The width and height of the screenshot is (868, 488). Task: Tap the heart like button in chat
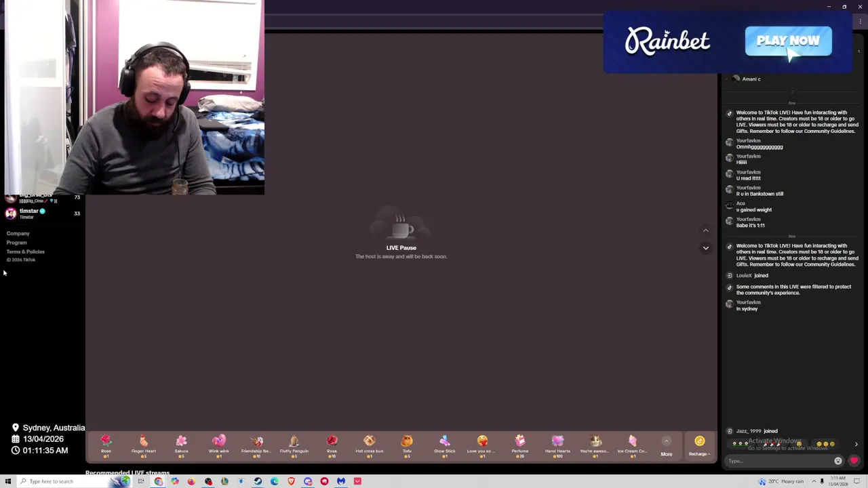click(854, 461)
